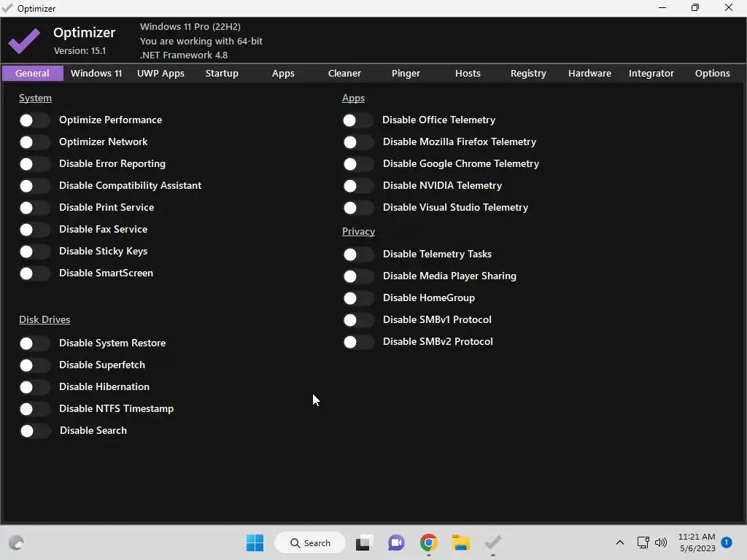Open Task View from taskbar
The image size is (747, 560).
pyautogui.click(x=364, y=542)
